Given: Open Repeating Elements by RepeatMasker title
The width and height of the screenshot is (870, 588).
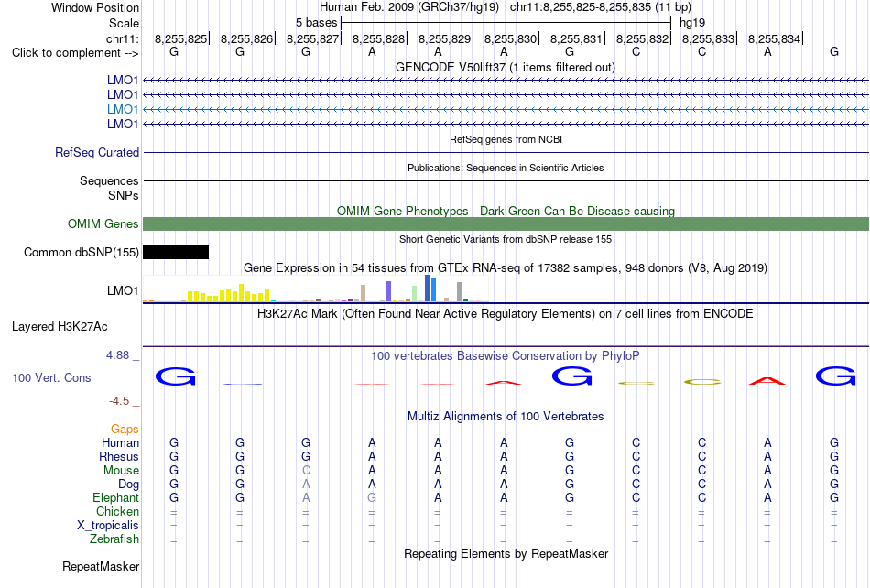Looking at the screenshot, I should coord(506,553).
